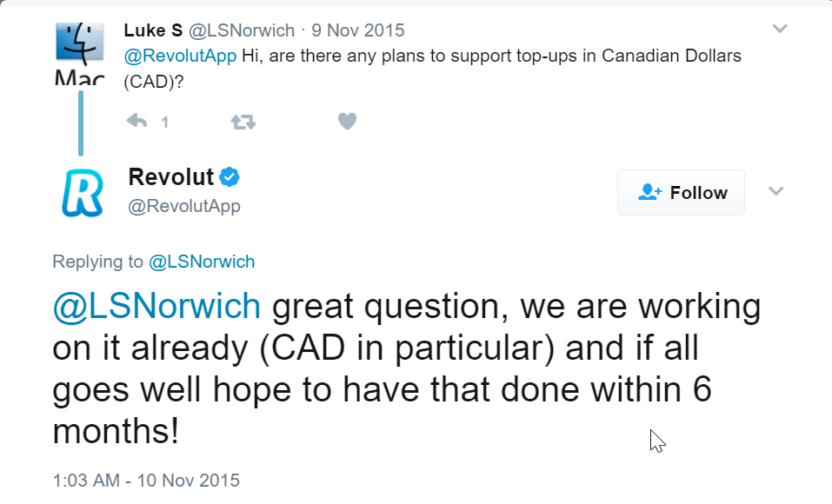Click the reply arrow icon on Luke's tweet

pyautogui.click(x=136, y=122)
